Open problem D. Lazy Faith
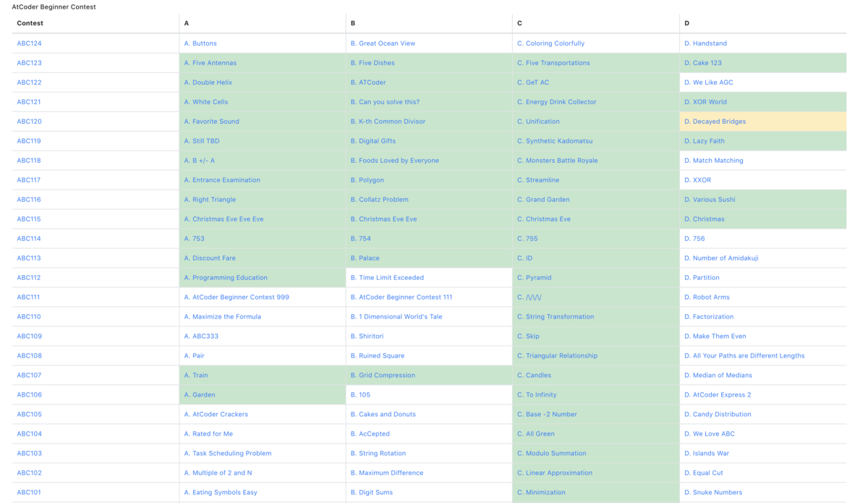Screen dimensions: 868x503 pyautogui.click(x=704, y=141)
